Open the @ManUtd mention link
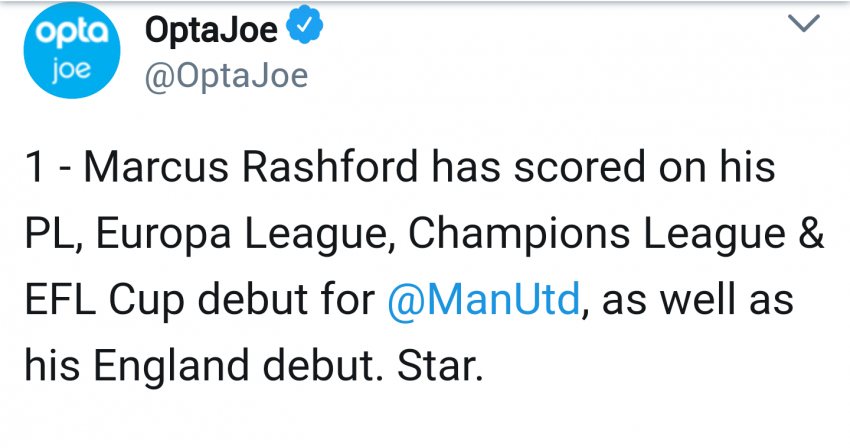850x448 pixels. (x=484, y=298)
